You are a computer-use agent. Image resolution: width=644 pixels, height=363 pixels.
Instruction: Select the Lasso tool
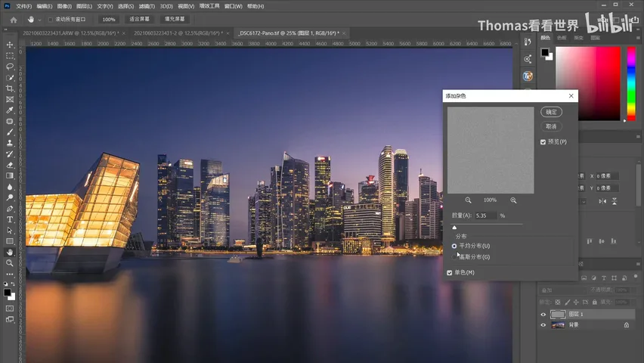pos(10,67)
